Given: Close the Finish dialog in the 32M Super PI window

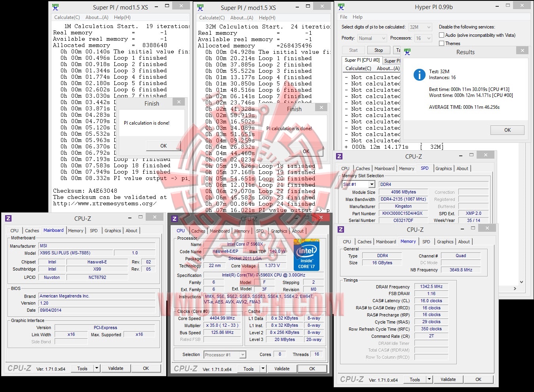Looking at the screenshot, I should point(321,108).
